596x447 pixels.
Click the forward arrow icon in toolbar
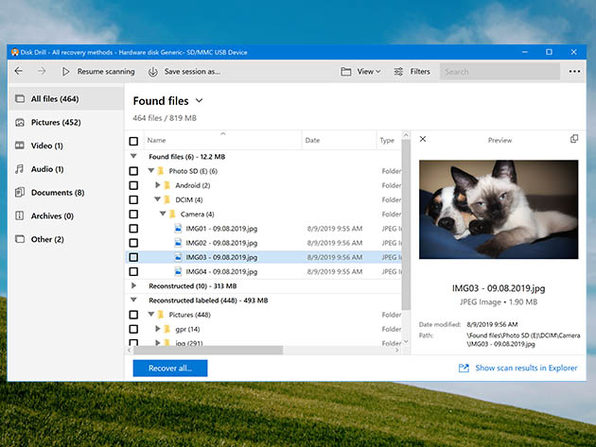point(42,71)
